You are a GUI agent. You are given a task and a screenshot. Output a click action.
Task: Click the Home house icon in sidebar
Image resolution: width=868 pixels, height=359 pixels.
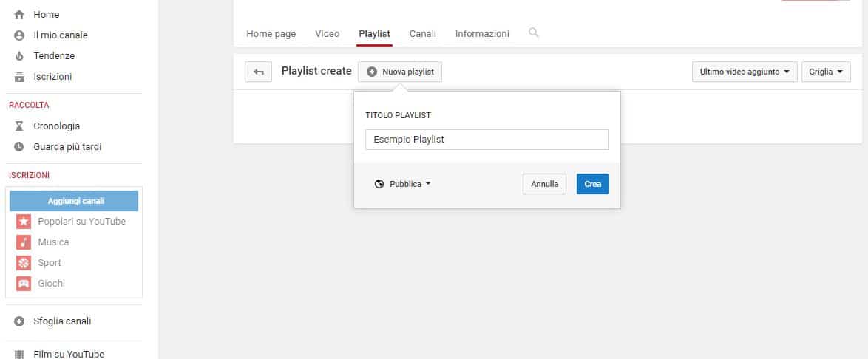pyautogui.click(x=19, y=14)
